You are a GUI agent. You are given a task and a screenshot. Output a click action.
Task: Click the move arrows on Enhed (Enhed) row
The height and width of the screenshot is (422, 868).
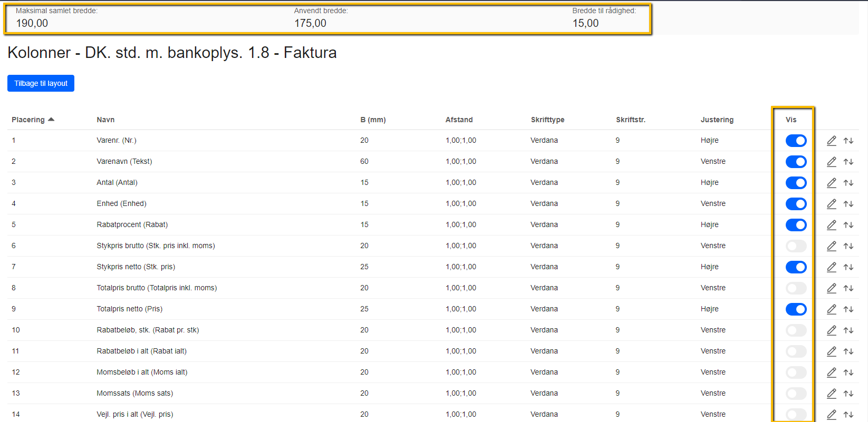click(848, 204)
